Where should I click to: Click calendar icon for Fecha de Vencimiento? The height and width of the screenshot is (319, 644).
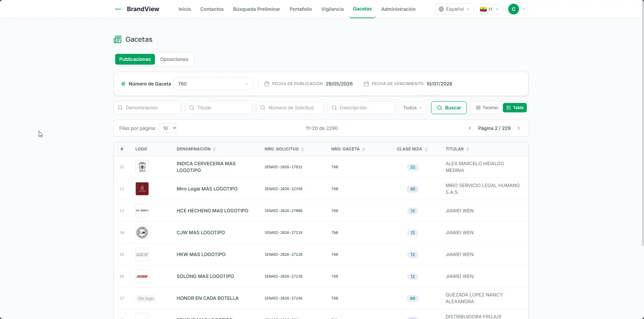point(366,84)
